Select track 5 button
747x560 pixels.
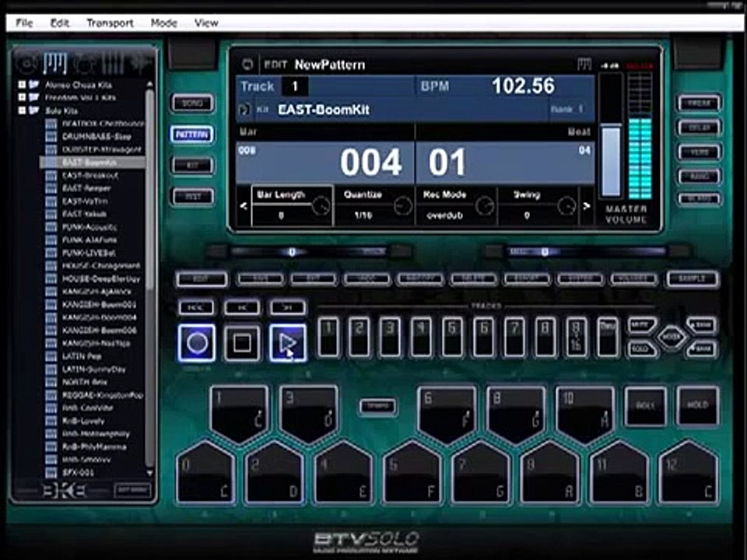451,338
